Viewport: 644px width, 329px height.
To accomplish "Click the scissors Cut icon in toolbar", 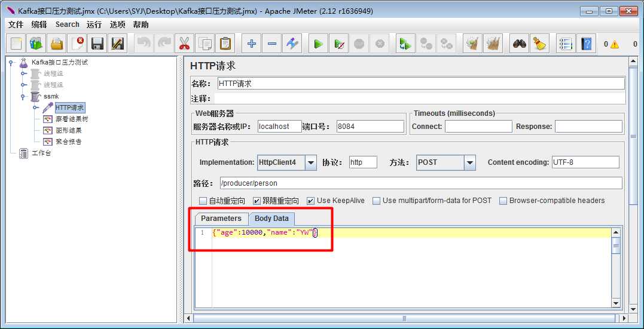I will (x=184, y=44).
